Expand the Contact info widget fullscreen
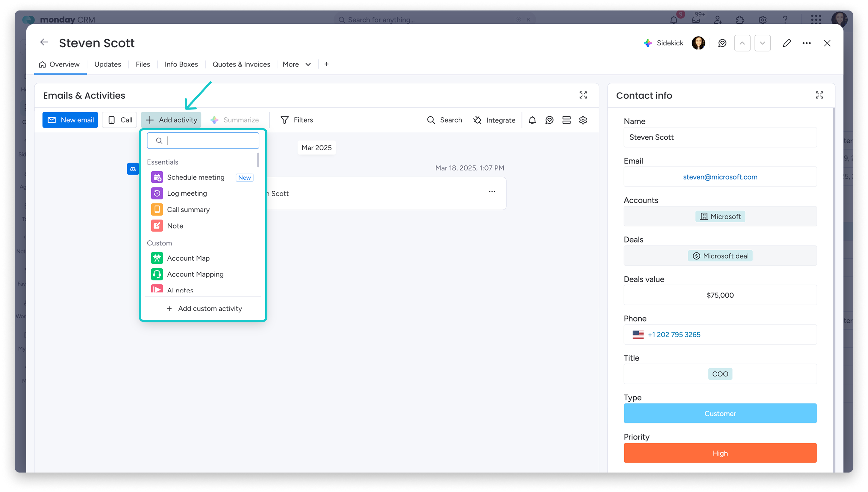 (x=819, y=95)
